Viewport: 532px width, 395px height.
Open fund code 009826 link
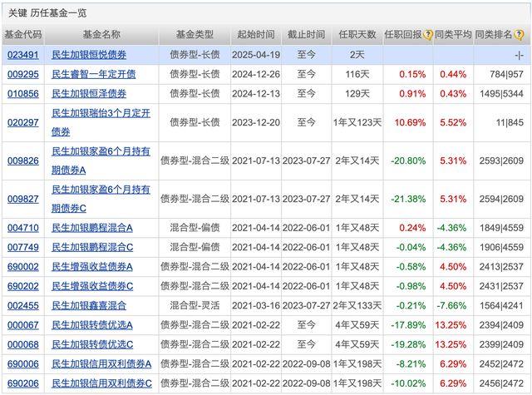pos(23,160)
